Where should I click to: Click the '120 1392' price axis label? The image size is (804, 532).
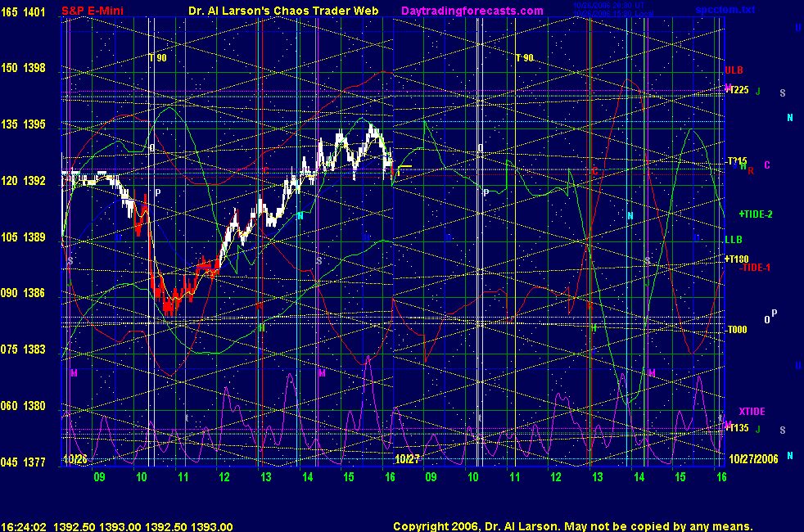(23, 181)
